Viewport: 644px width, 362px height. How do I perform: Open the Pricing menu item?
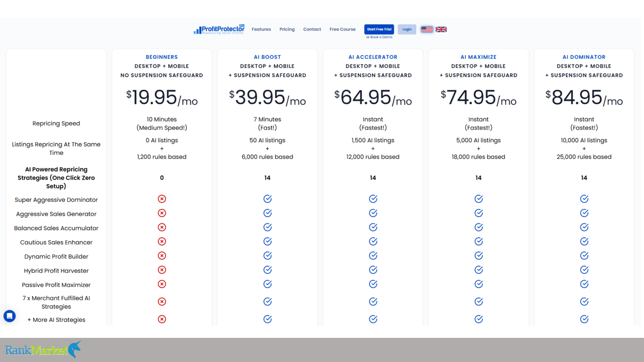point(287,29)
